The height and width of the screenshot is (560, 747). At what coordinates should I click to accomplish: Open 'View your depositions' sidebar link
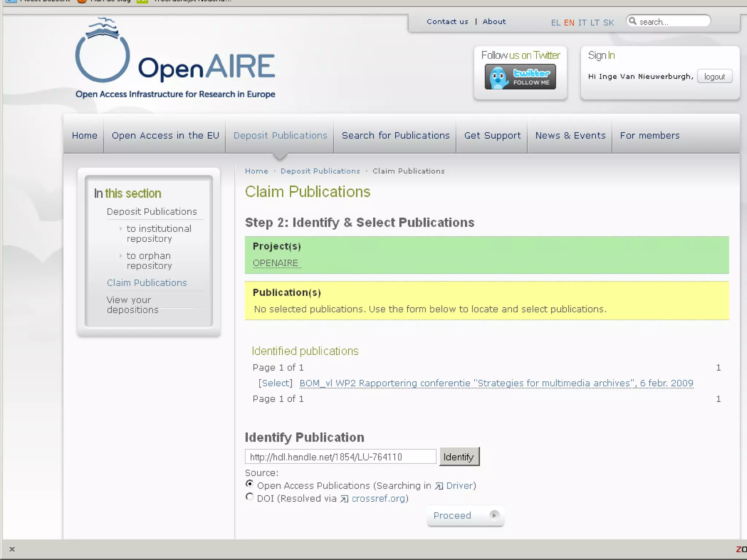132,305
